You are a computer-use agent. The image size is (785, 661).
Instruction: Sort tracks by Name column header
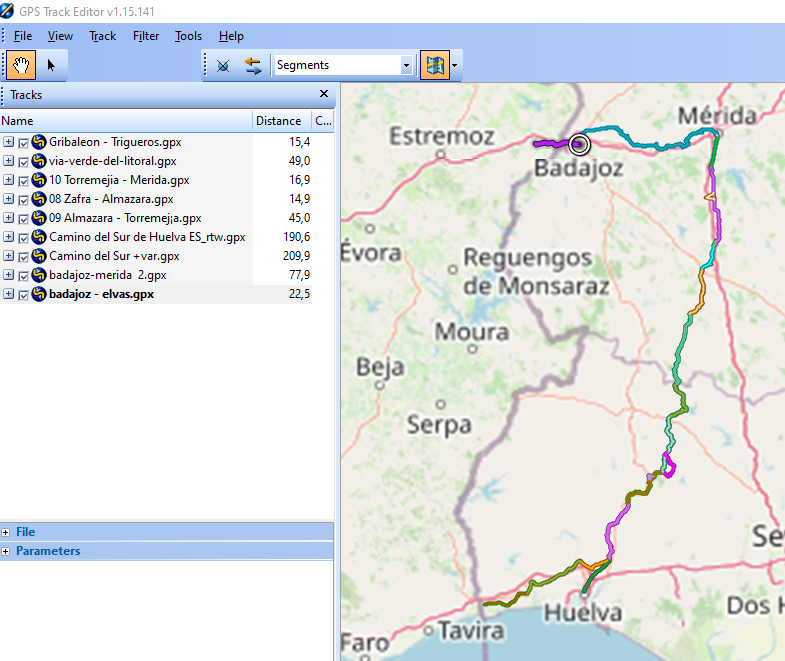click(x=126, y=121)
